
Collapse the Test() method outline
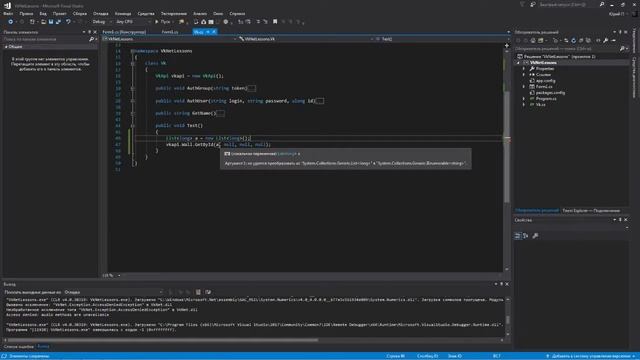(x=133, y=126)
